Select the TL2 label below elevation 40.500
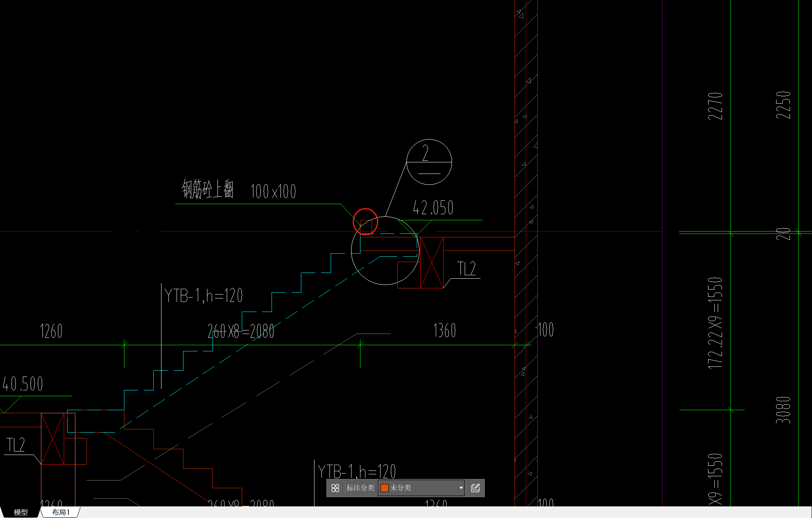This screenshot has width=812, height=518. 16,445
